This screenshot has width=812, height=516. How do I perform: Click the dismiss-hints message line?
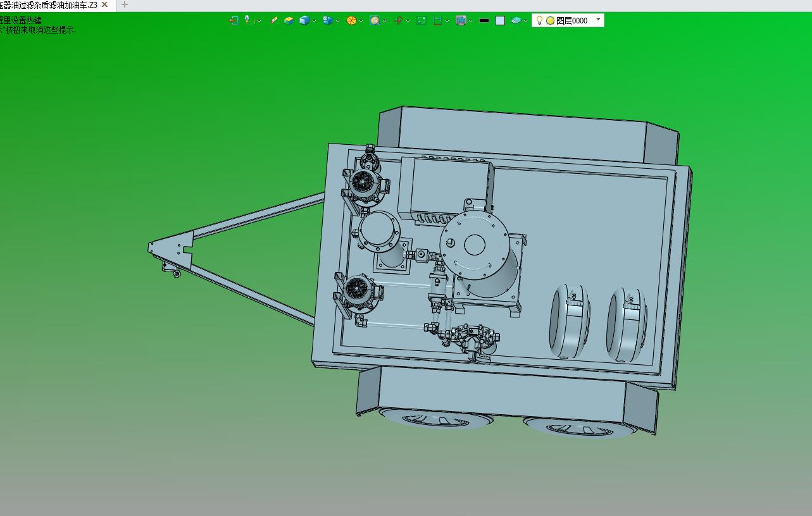(x=38, y=29)
